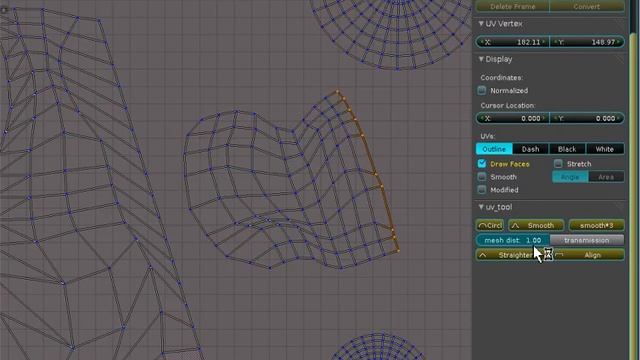Select the Black UV display mode
This screenshot has width=640, height=360.
click(x=567, y=149)
